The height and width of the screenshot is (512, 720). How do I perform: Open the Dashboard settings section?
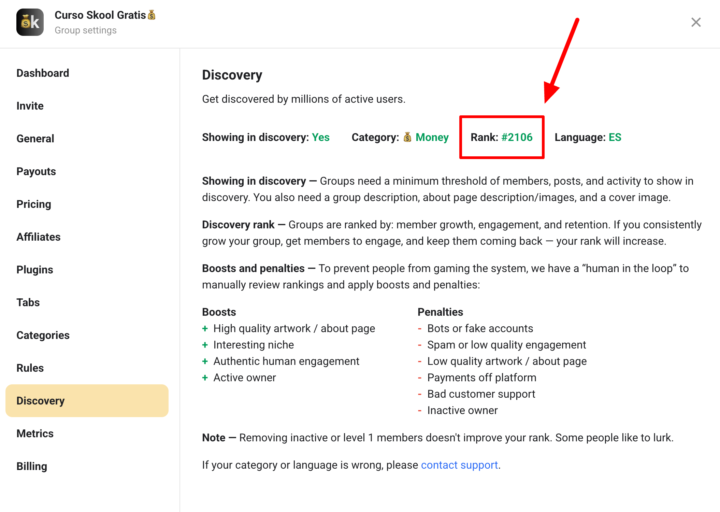[x=43, y=73]
